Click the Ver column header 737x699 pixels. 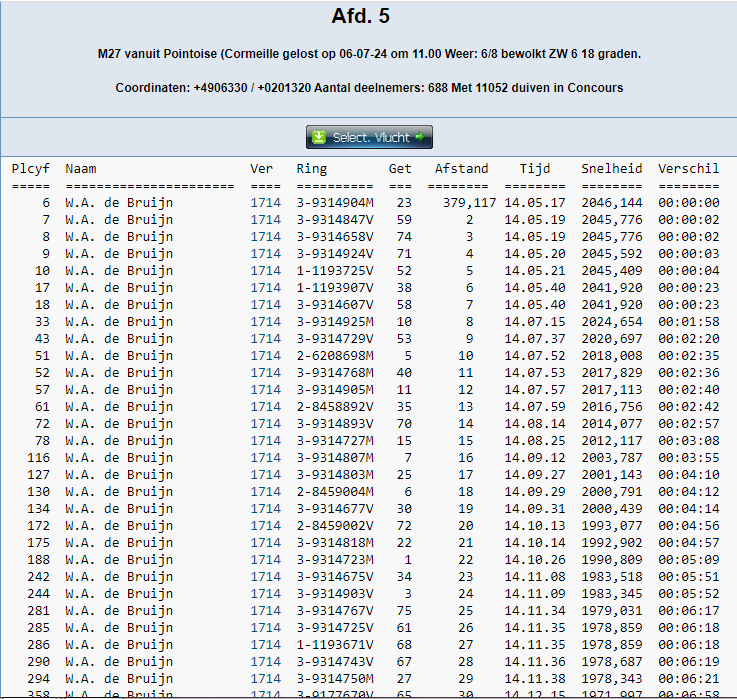click(261, 169)
